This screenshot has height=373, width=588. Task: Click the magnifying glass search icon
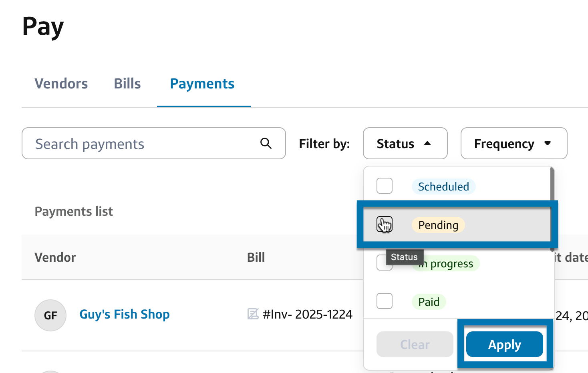[266, 143]
